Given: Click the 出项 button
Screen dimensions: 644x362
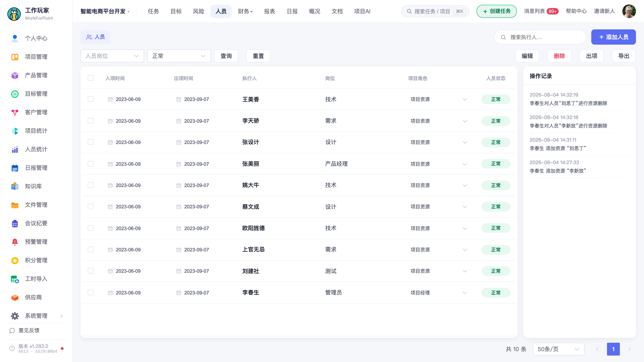Looking at the screenshot, I should click(591, 56).
